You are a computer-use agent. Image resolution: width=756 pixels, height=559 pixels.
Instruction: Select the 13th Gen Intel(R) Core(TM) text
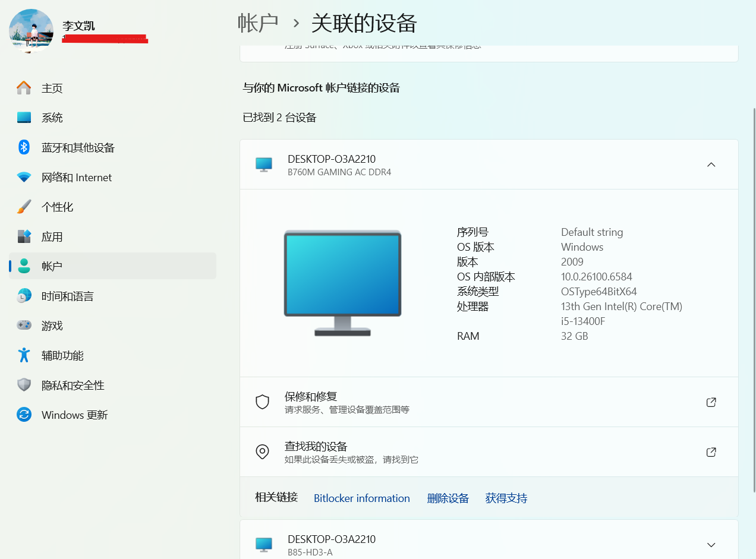pyautogui.click(x=622, y=307)
